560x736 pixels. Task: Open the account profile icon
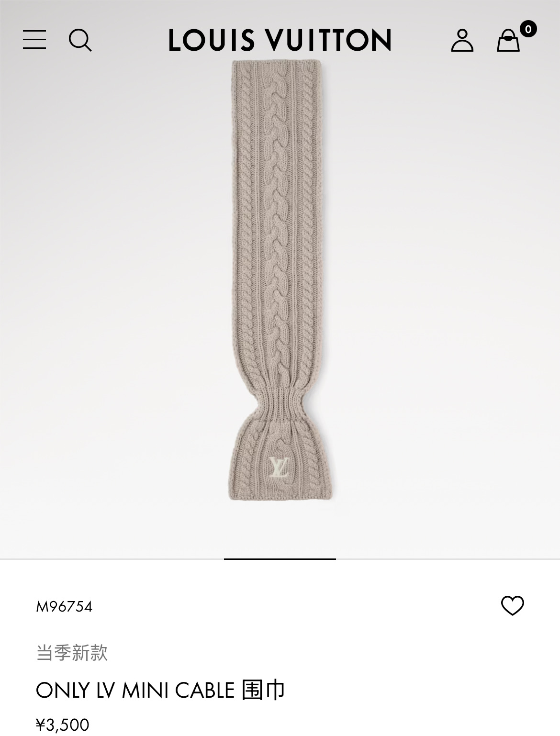tap(462, 40)
